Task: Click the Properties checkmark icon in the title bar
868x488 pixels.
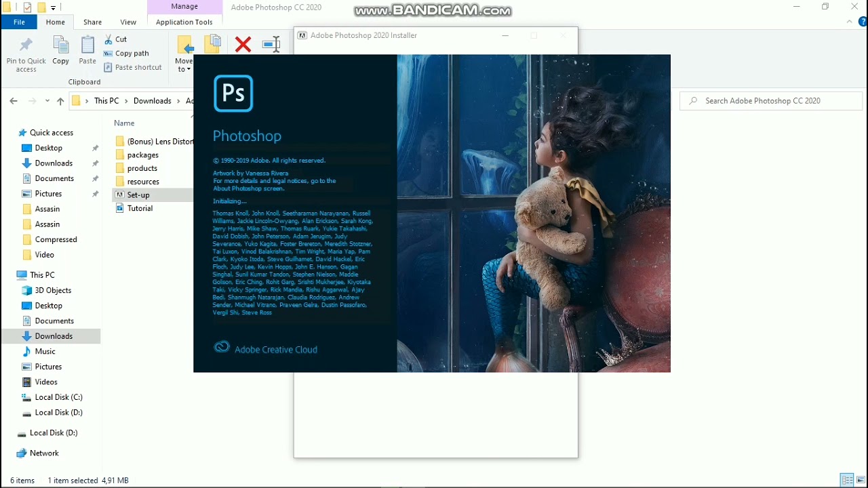Action: pyautogui.click(x=27, y=7)
